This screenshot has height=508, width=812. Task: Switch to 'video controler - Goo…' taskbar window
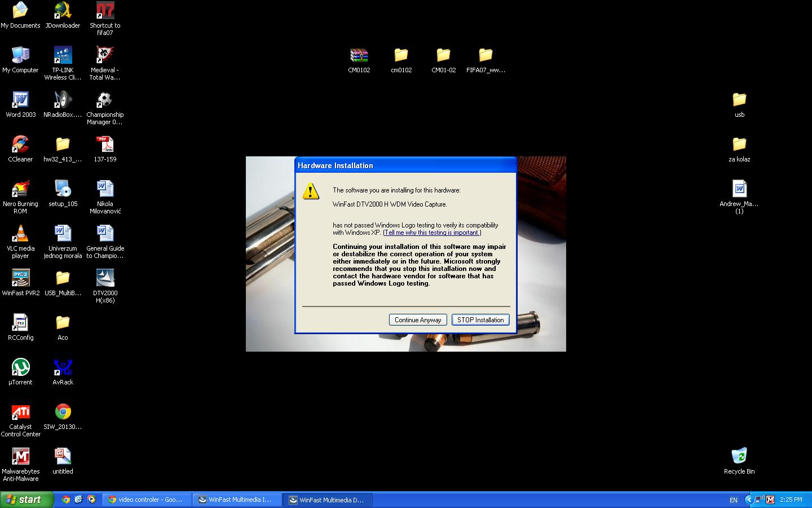coord(147,500)
